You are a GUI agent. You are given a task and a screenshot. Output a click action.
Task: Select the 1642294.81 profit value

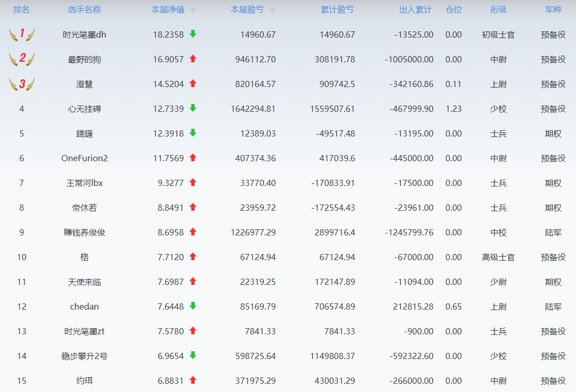click(253, 109)
